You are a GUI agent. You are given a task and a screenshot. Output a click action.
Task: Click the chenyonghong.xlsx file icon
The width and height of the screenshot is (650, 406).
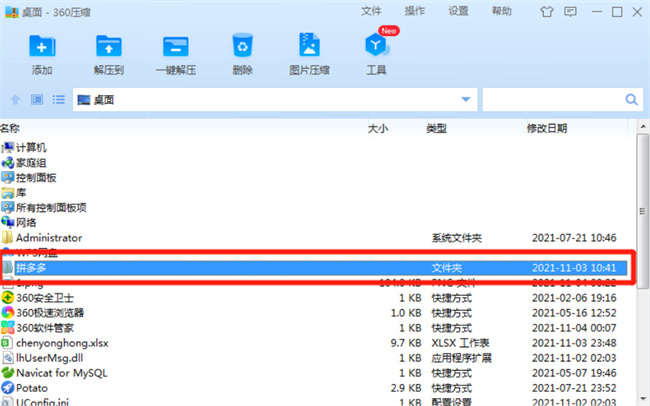(7, 343)
